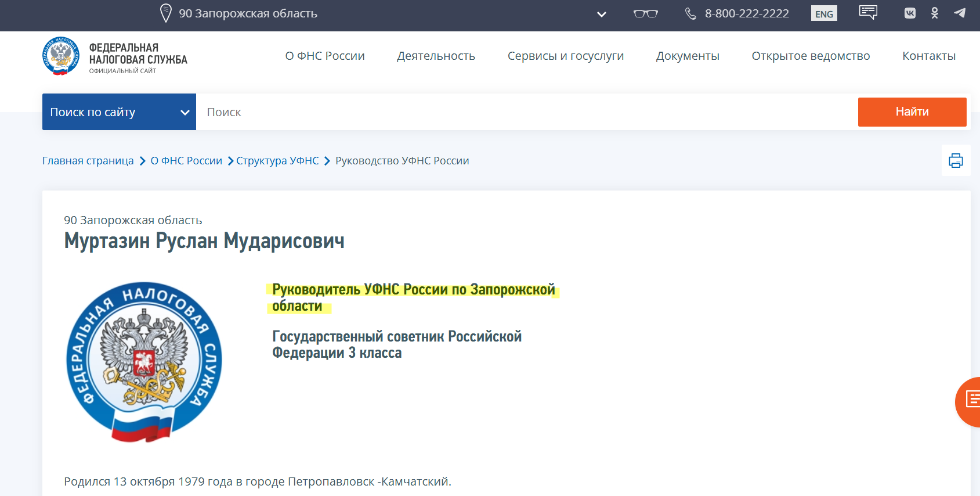Click the location pin icon in top bar
Viewport: 980px width, 496px height.
click(165, 13)
